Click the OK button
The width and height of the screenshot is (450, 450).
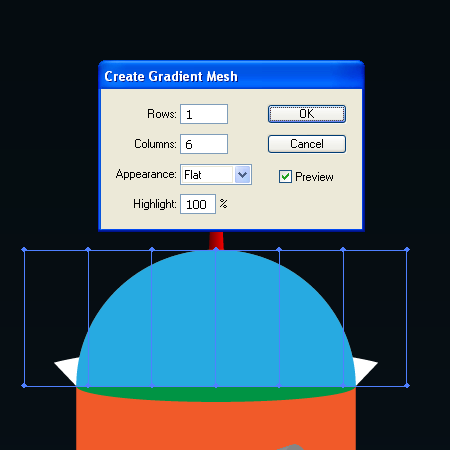point(307,114)
